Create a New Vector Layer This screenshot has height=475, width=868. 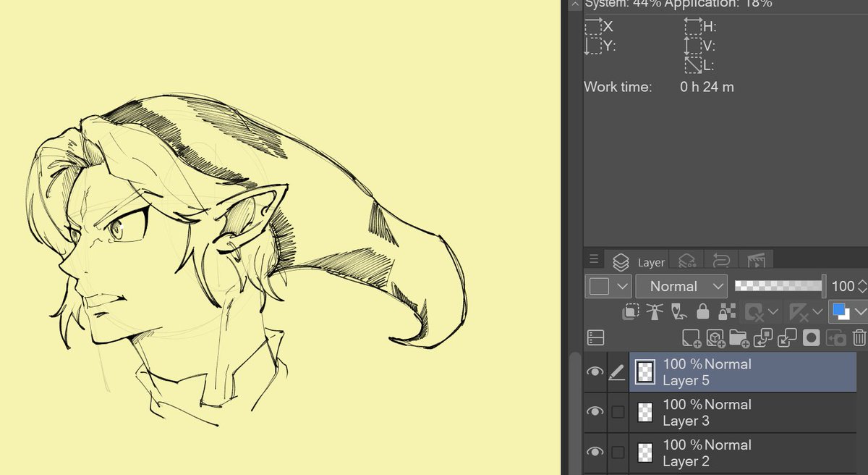(x=715, y=338)
